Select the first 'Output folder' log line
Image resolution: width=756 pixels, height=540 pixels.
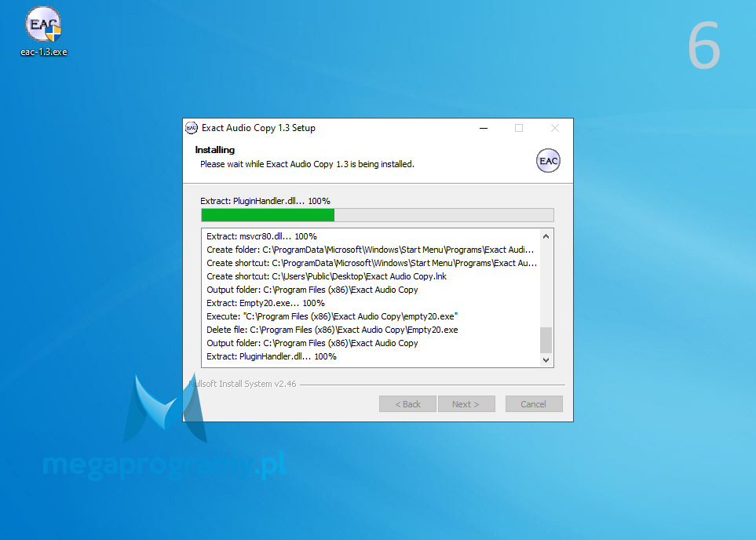pyautogui.click(x=312, y=290)
